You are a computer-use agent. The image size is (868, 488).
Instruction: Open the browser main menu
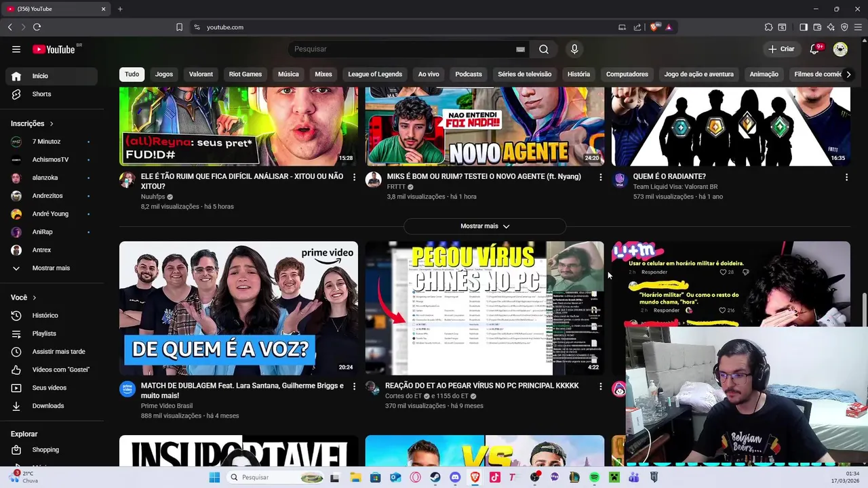(858, 27)
